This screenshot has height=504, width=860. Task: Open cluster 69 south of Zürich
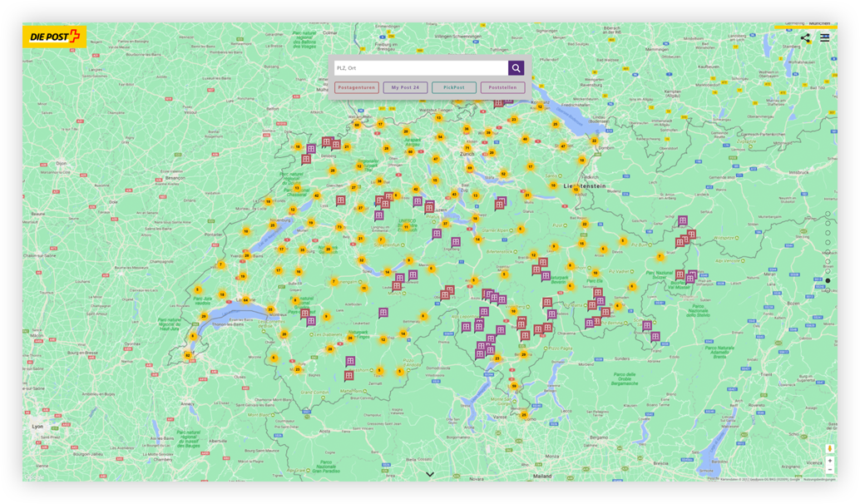coord(469,168)
